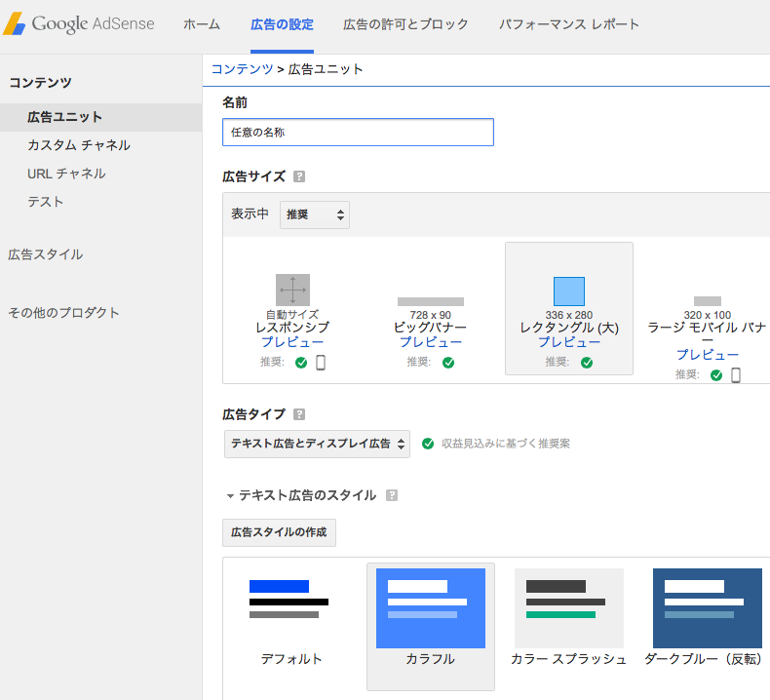770x700 pixels.
Task: Select the レスポンシブ auto-size arrows icon
Action: coord(292,290)
